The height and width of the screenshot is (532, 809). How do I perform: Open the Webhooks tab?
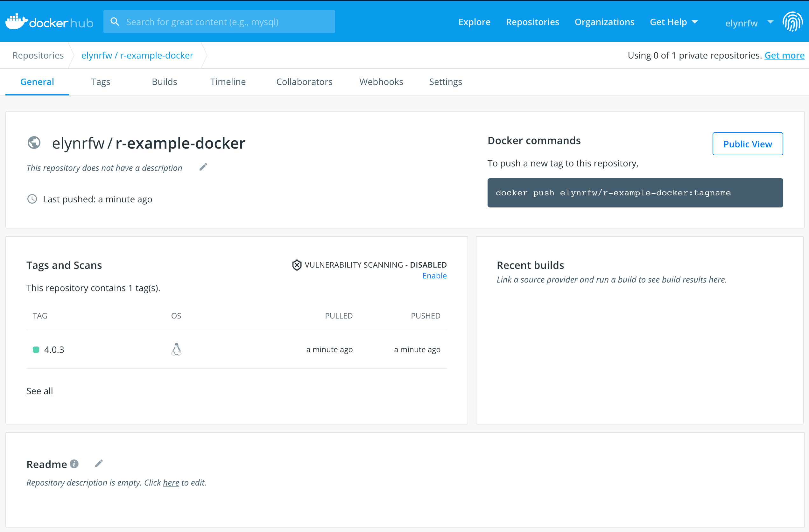pos(381,81)
